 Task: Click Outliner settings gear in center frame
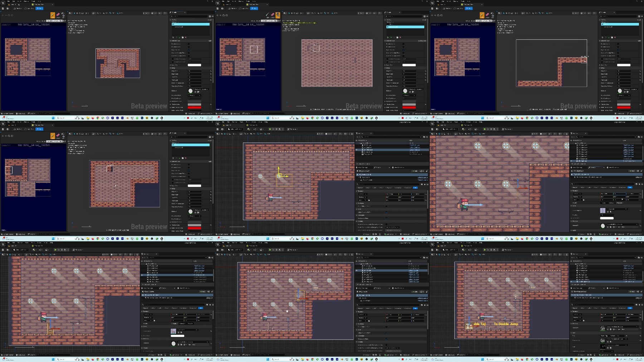coord(426,137)
